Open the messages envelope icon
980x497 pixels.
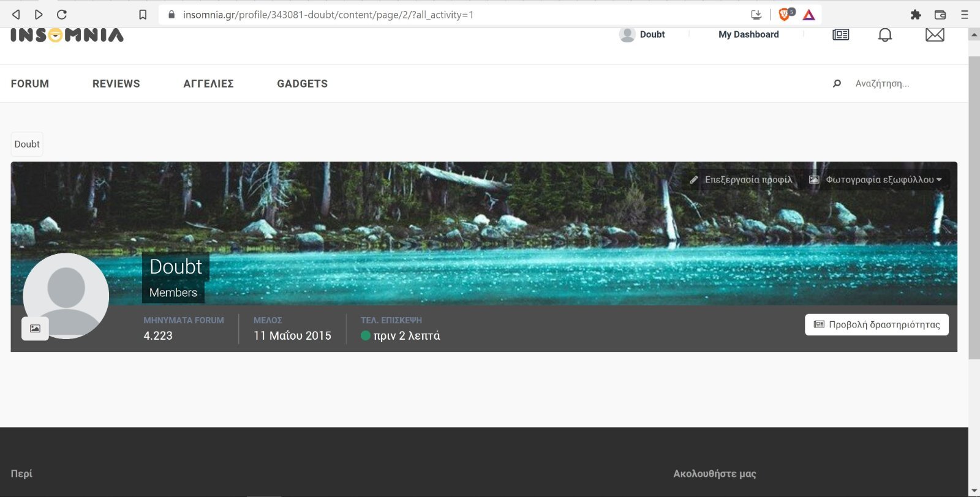(935, 35)
